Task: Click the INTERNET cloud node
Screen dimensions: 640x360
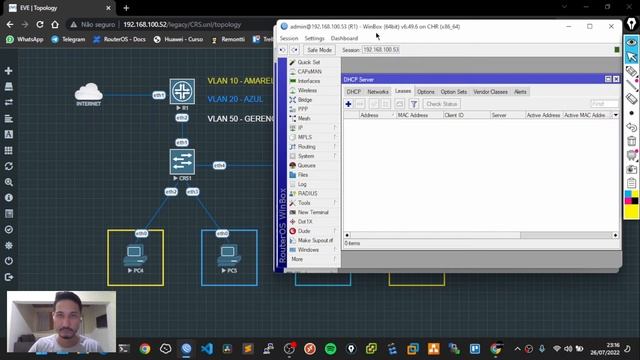Action: pyautogui.click(x=88, y=92)
